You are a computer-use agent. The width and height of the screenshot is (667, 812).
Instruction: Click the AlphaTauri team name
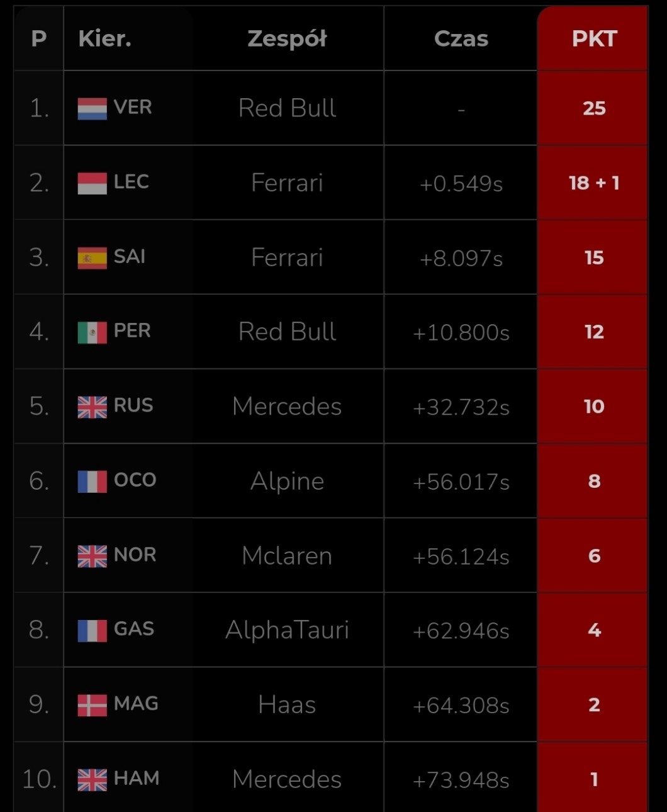(x=287, y=630)
